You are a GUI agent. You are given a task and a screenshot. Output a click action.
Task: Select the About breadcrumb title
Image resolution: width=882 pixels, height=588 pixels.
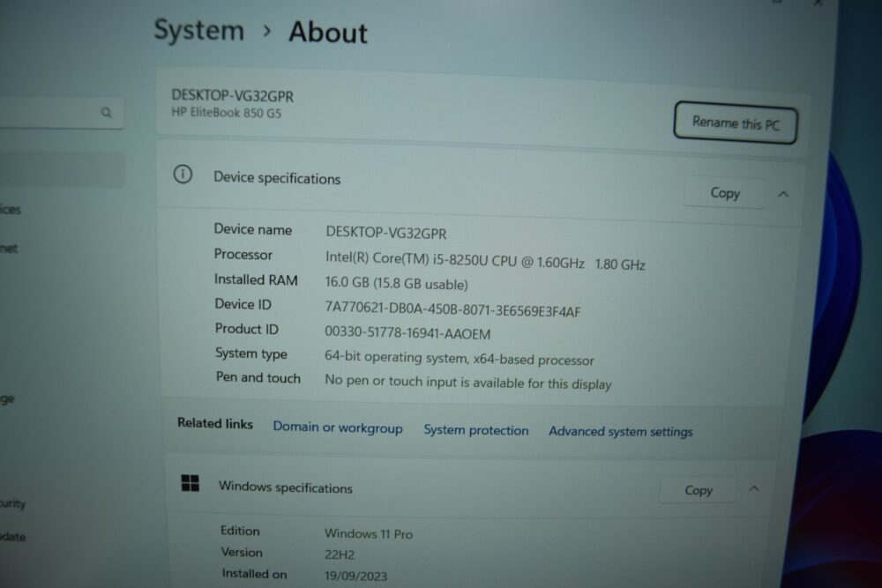coord(328,32)
